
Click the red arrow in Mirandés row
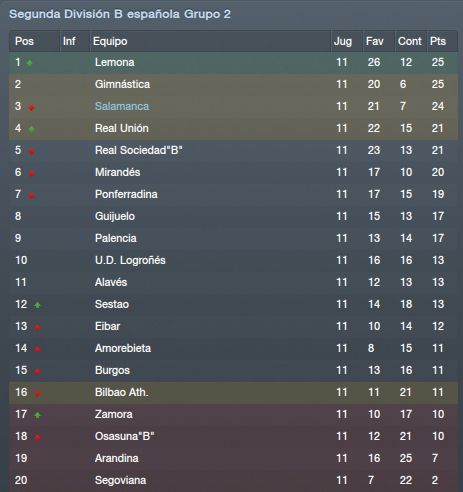point(32,173)
